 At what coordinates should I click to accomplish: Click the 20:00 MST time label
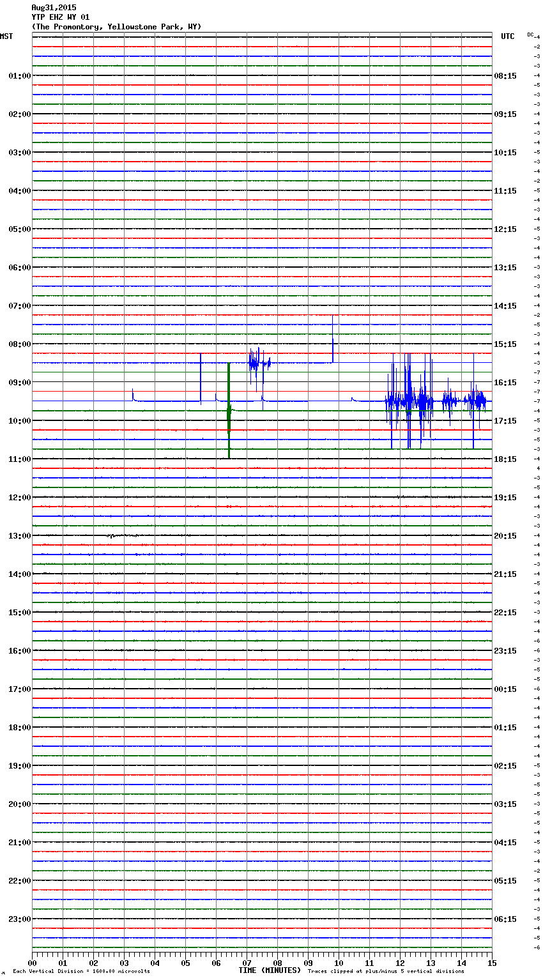tap(20, 804)
